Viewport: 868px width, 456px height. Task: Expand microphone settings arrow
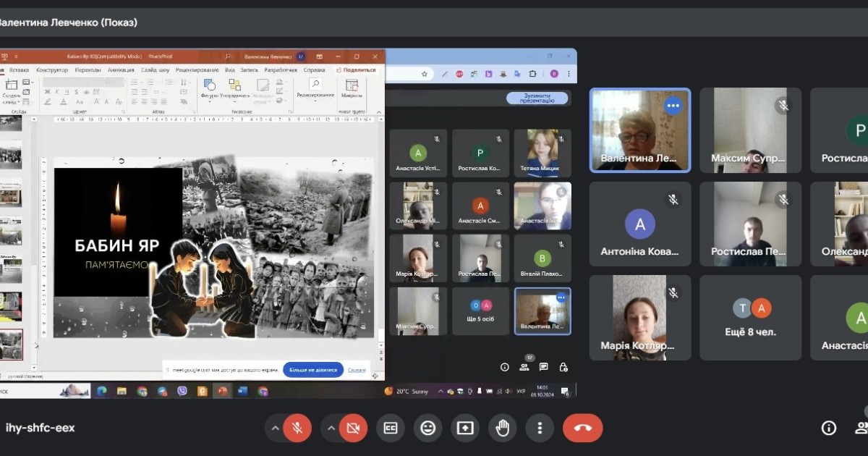[x=275, y=428]
